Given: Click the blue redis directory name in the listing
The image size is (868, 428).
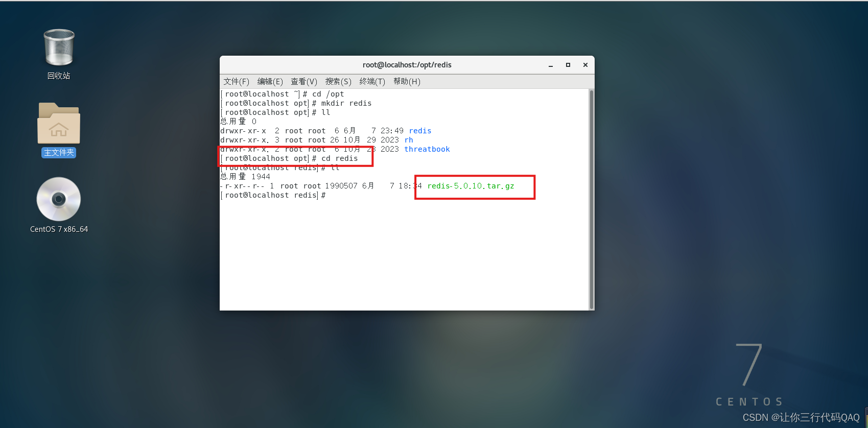Looking at the screenshot, I should click(x=420, y=131).
